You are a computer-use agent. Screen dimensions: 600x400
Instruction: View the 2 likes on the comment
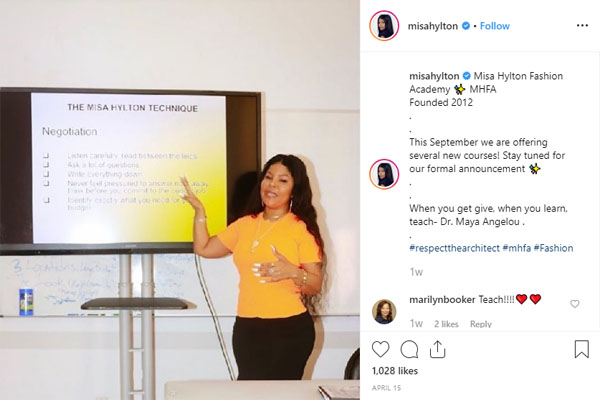[x=446, y=324]
